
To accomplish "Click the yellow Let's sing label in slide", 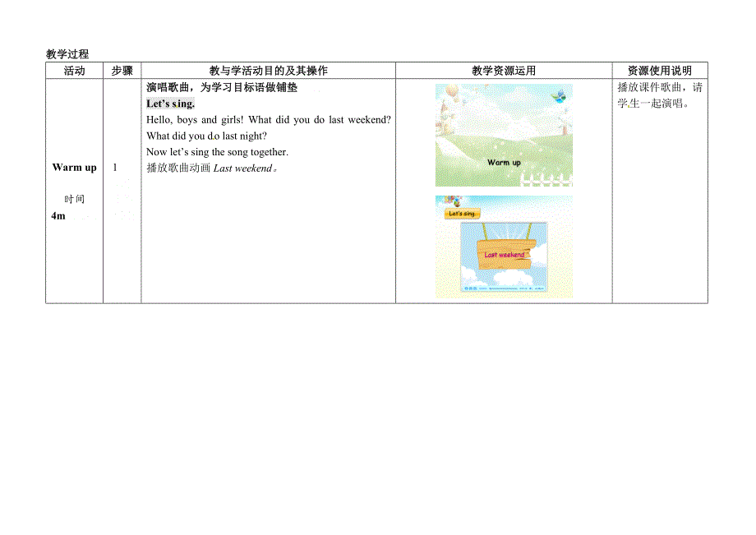I will coord(462,214).
